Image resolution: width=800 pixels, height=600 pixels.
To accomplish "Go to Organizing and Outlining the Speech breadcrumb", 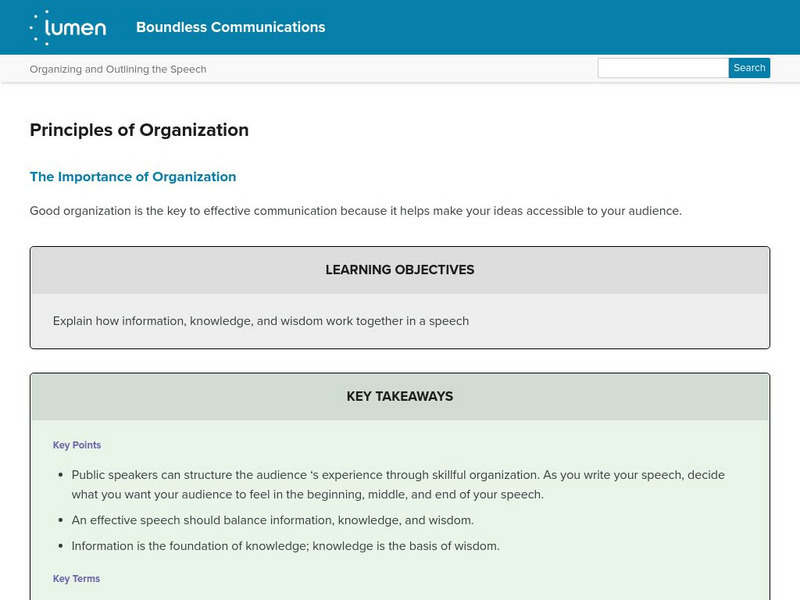I will (x=118, y=69).
